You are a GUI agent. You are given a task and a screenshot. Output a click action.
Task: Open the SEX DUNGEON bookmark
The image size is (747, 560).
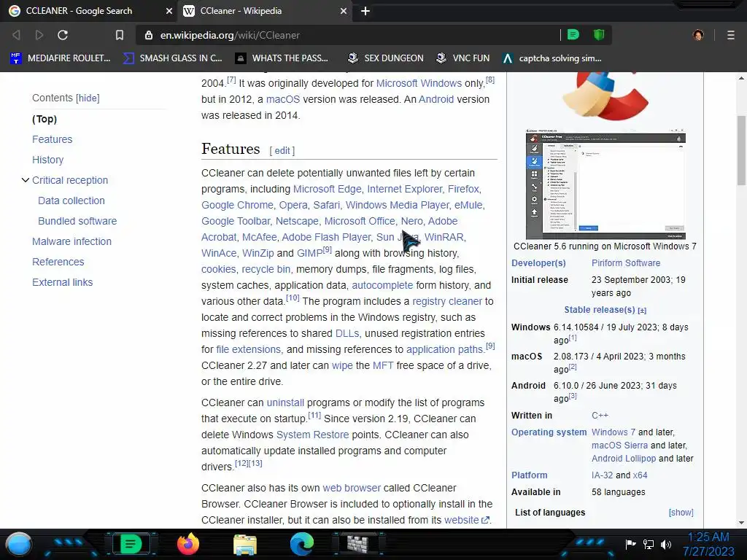[385, 58]
